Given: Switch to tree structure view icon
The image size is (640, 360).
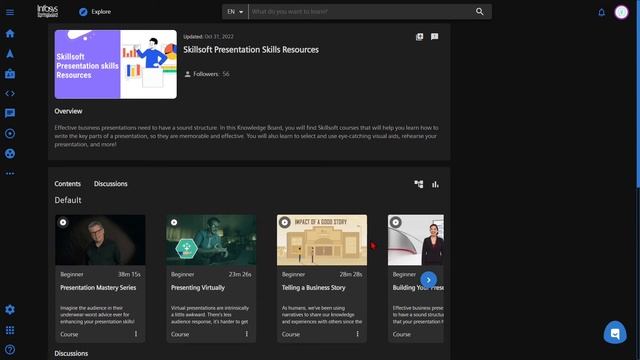Looking at the screenshot, I should click(419, 184).
